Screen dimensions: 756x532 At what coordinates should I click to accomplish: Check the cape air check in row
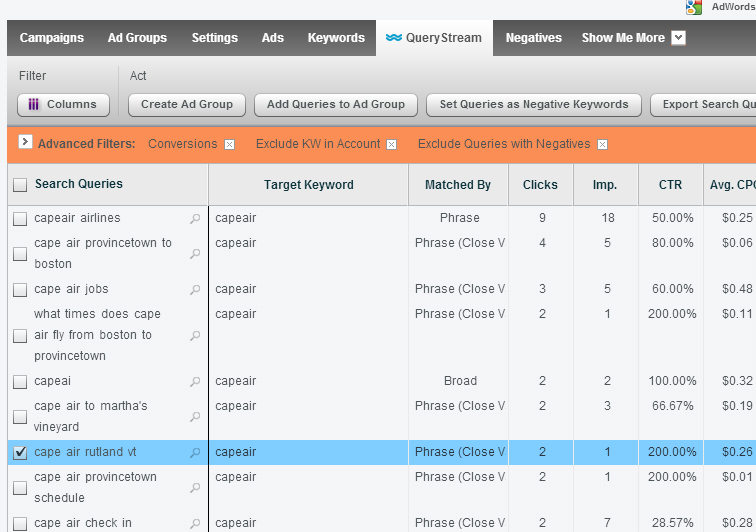point(20,524)
